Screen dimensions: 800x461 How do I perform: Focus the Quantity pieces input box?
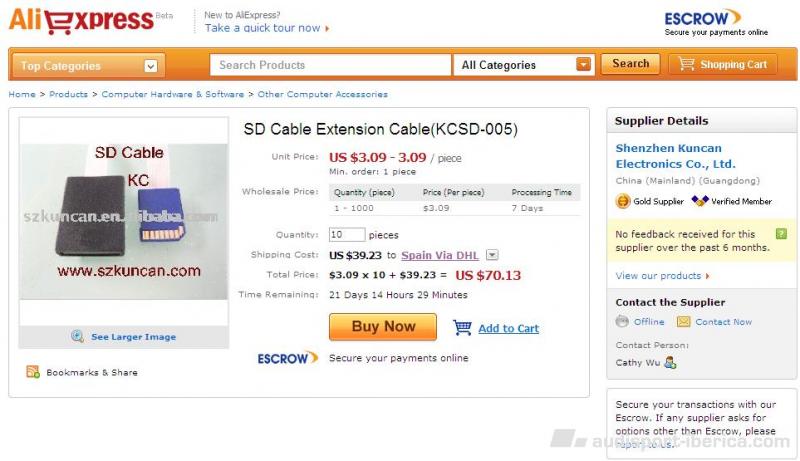click(347, 235)
